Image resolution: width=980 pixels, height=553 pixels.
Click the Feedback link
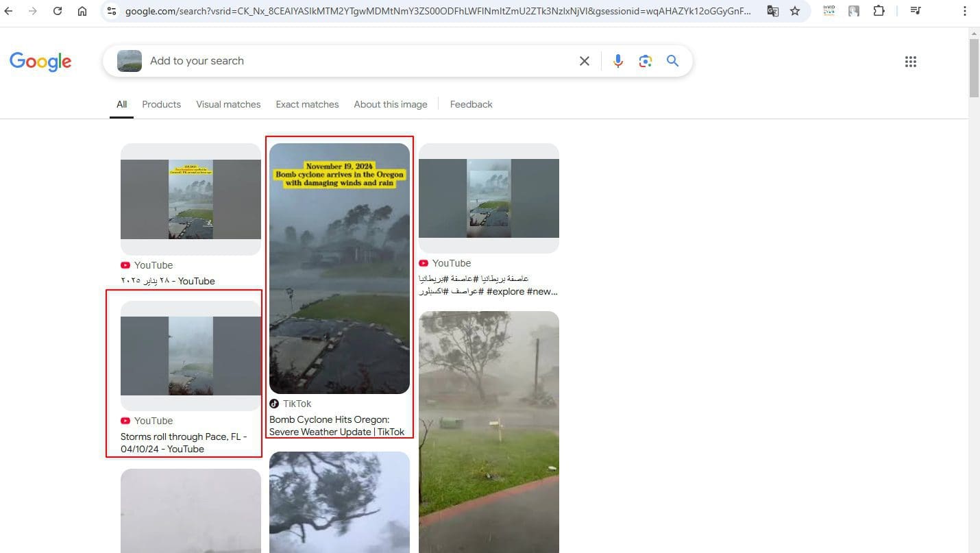point(471,104)
